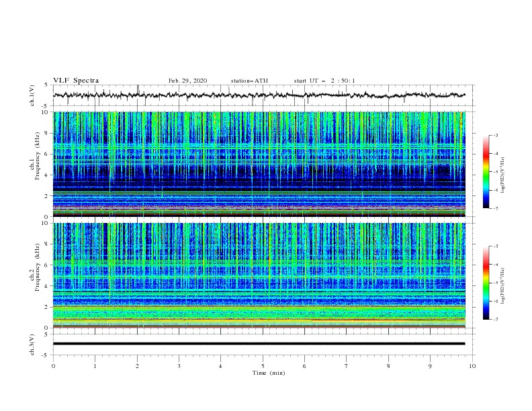Click the "-4" tick on lower colorbar
The width and height of the screenshot is (532, 411).
[496, 265]
